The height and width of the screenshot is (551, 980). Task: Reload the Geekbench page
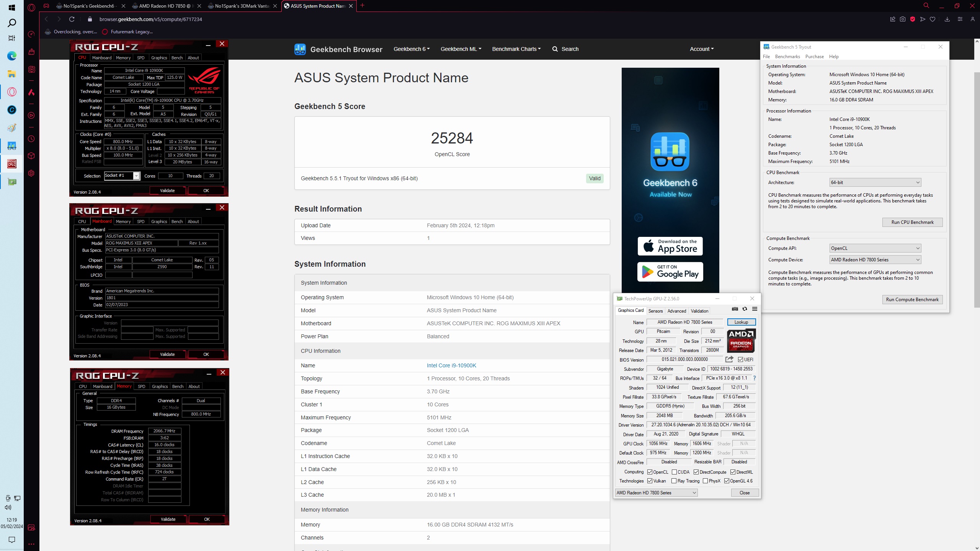pos(72,19)
